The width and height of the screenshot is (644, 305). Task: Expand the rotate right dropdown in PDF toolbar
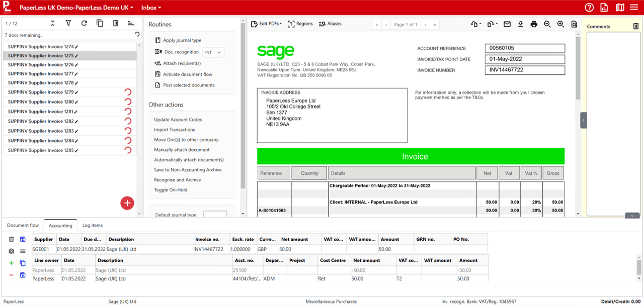tap(492, 24)
